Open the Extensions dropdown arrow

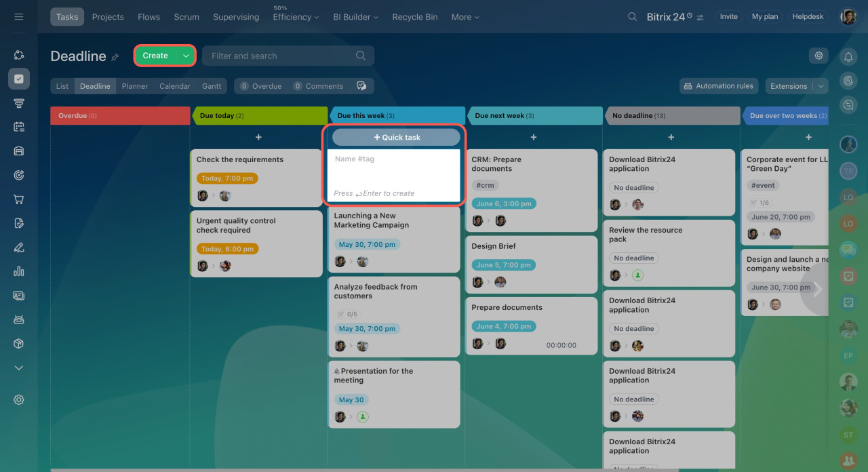coord(821,86)
